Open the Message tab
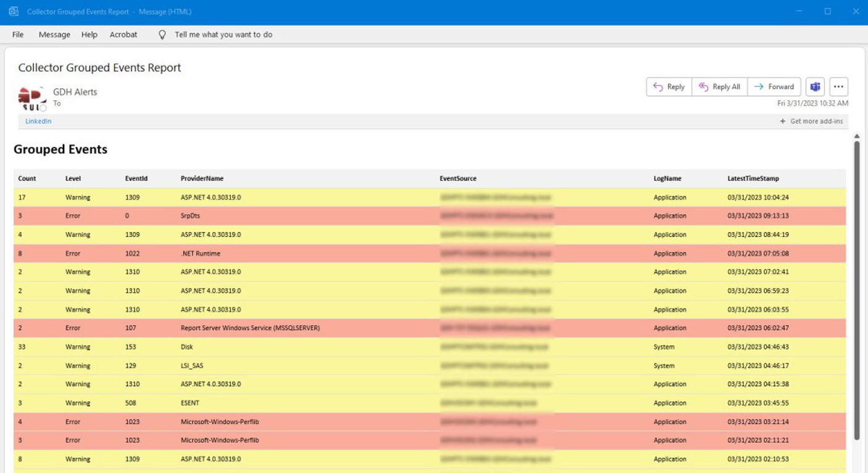The height and width of the screenshot is (473, 868). click(x=54, y=34)
